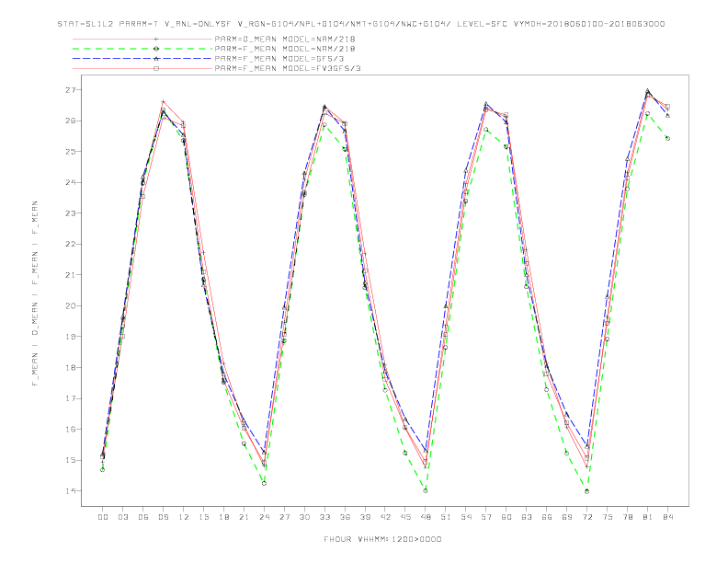Click y-axis tick label 14
Viewport: 728px width, 563px height.
coord(70,491)
